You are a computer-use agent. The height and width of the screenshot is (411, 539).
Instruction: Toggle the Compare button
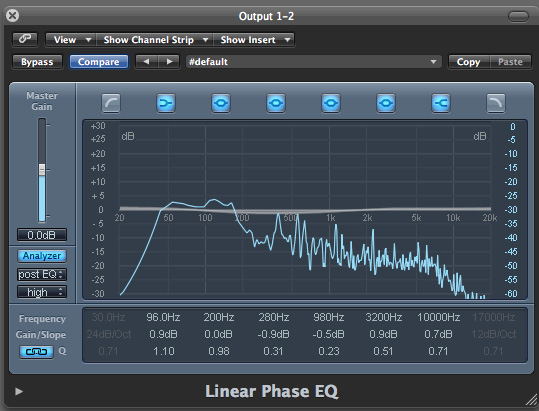click(x=99, y=62)
